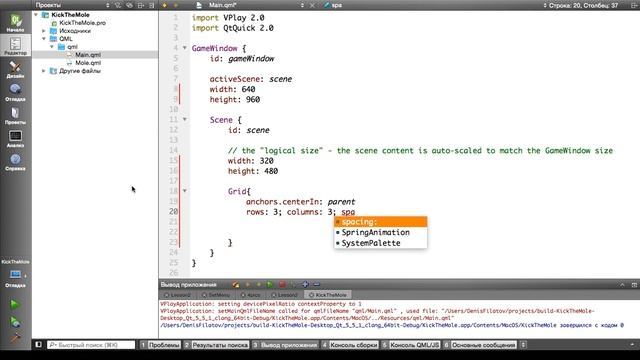Choose spacing: from autocomplete list
Image resolution: width=640 pixels, height=360 pixels.
[x=380, y=222]
